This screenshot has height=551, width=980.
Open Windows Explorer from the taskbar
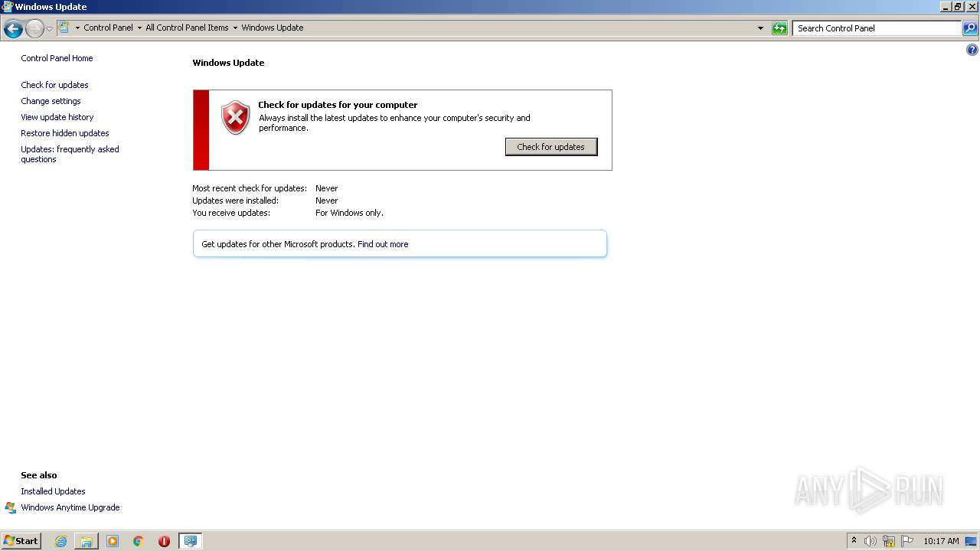click(x=87, y=541)
